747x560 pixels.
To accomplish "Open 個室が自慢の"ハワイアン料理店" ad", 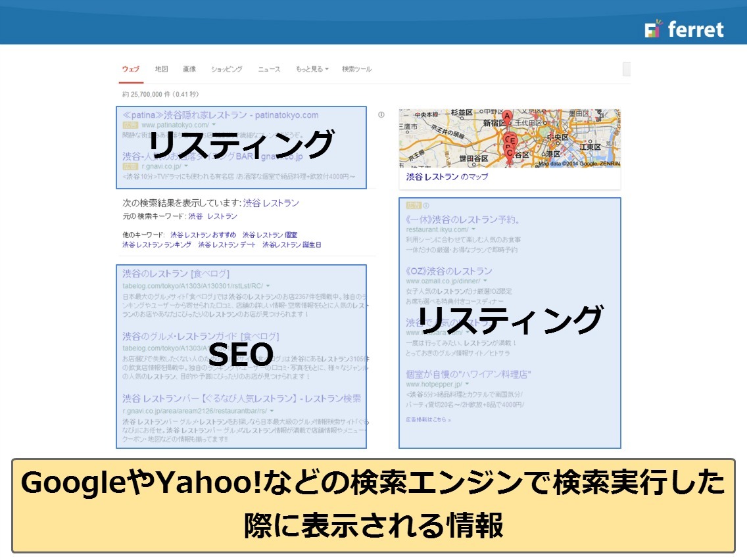I will [x=468, y=374].
